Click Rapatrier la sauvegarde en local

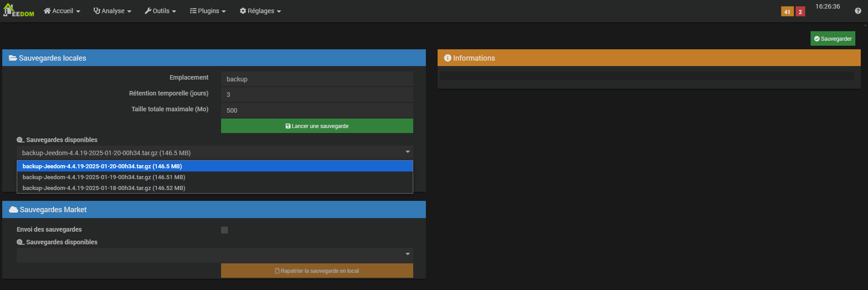317,271
